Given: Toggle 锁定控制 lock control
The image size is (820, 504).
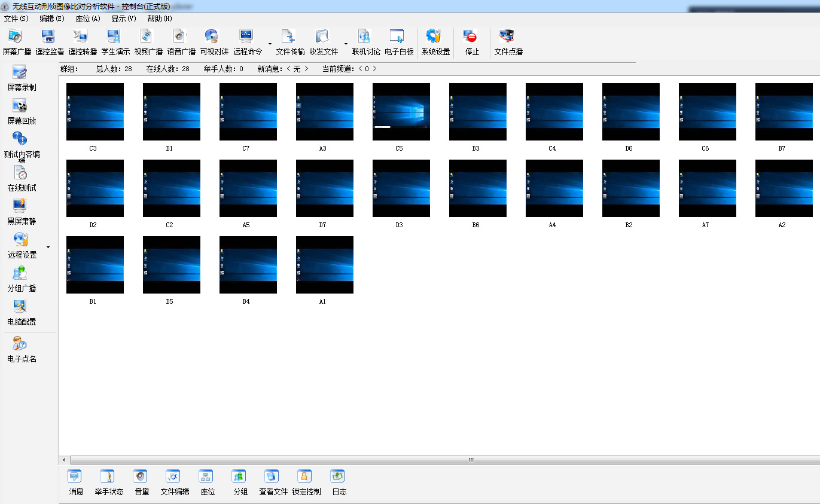Looking at the screenshot, I should tap(306, 482).
